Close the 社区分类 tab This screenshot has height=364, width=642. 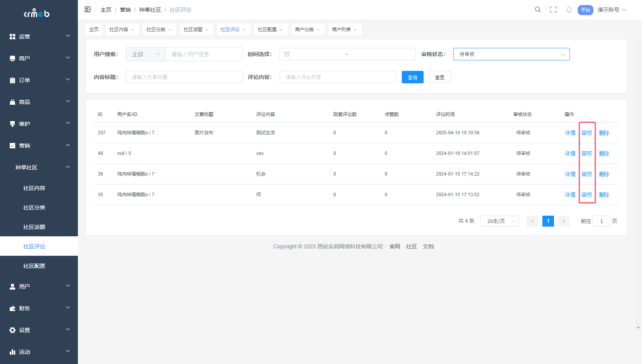[x=170, y=30]
